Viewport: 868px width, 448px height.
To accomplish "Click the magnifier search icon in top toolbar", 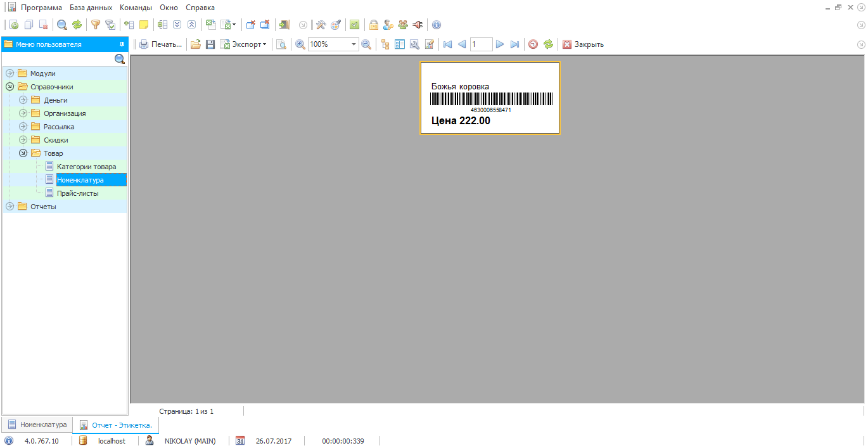I will click(x=62, y=25).
